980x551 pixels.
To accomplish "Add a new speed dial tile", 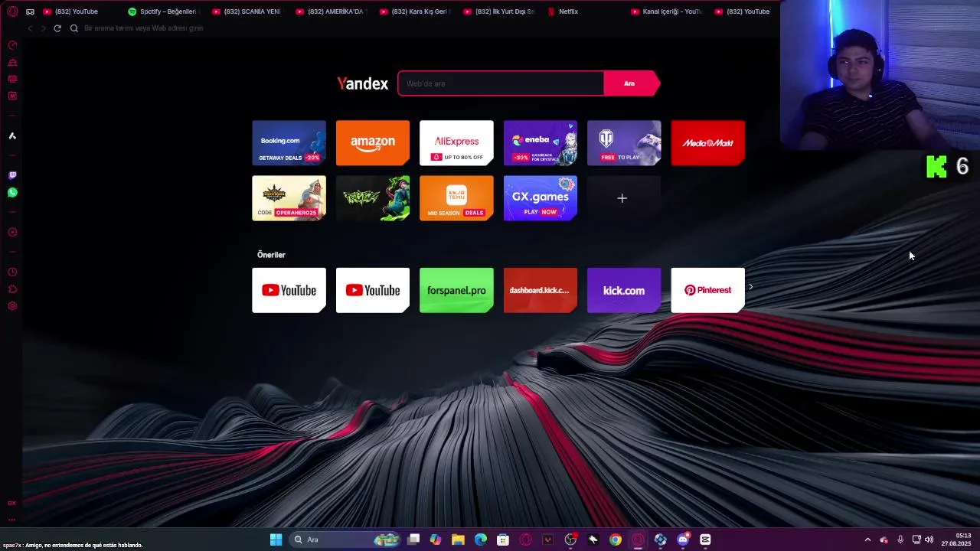I will pyautogui.click(x=622, y=198).
